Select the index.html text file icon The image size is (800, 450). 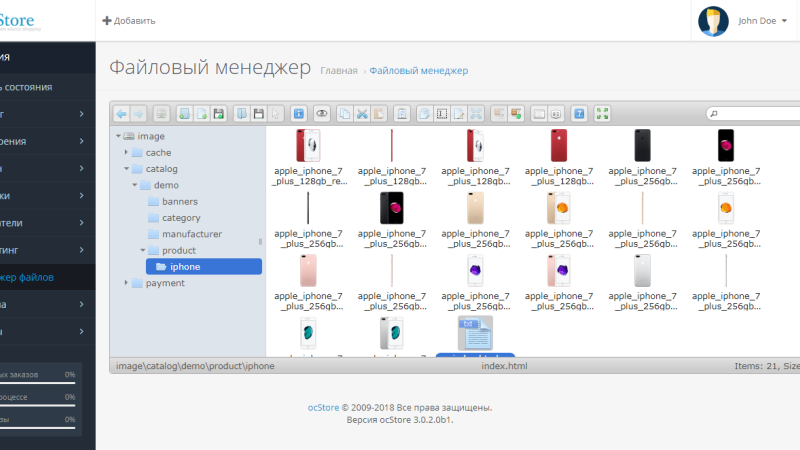(x=476, y=333)
